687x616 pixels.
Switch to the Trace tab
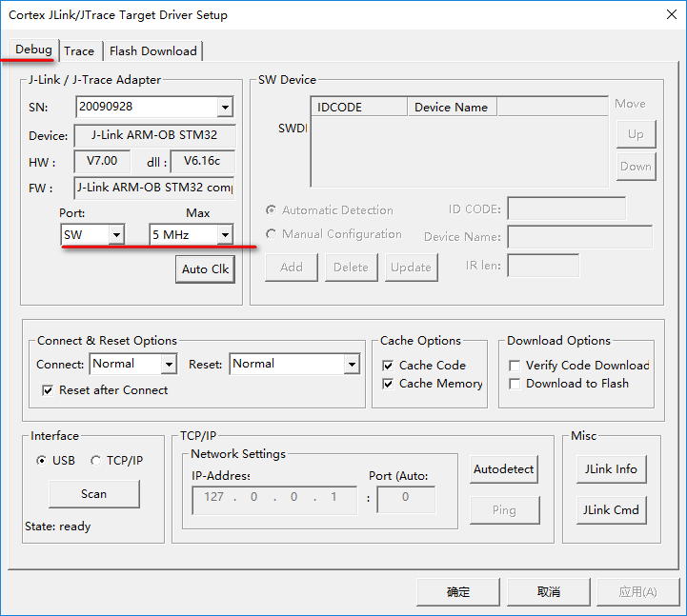tap(79, 51)
